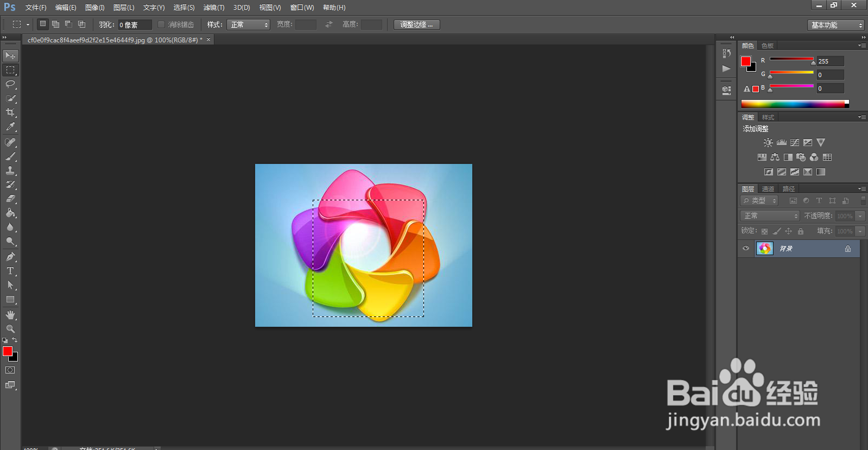
Task: Open the Color panel flyout menu
Action: 862,46
